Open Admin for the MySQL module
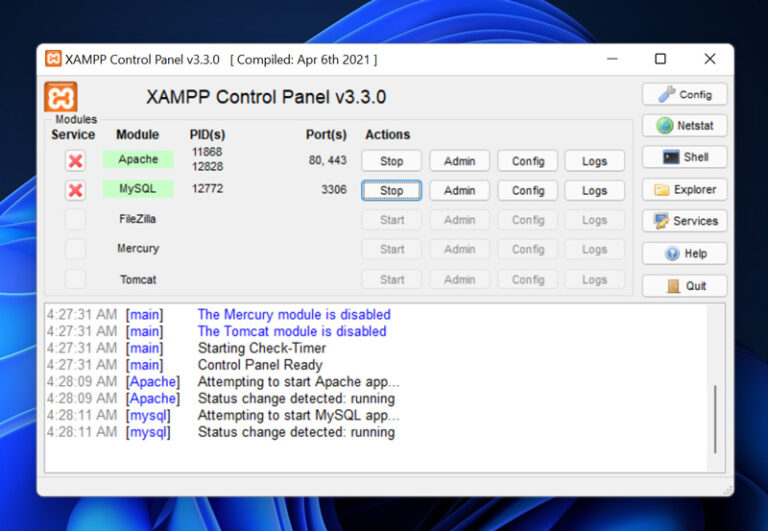Image resolution: width=768 pixels, height=531 pixels. coord(459,190)
